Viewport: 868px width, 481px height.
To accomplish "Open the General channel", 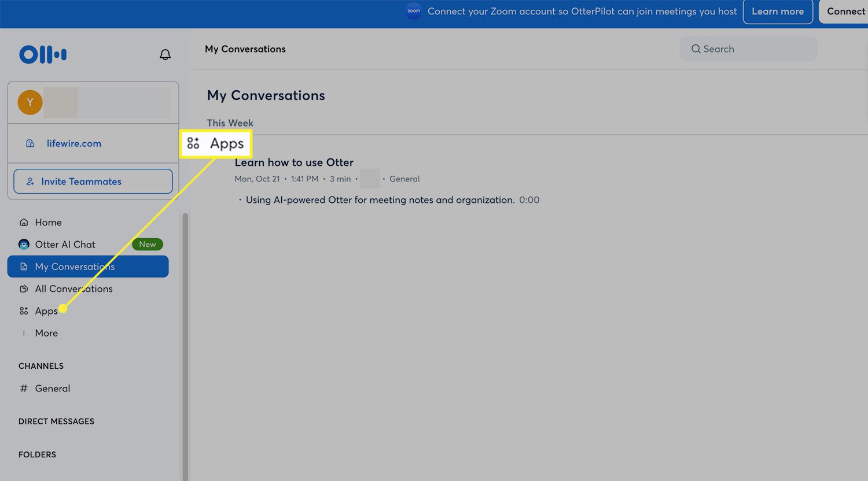I will point(52,388).
